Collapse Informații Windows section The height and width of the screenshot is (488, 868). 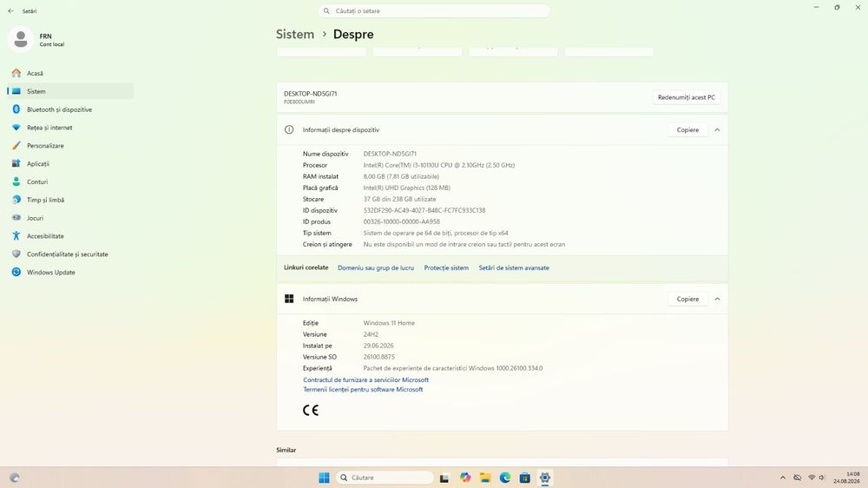tap(718, 299)
